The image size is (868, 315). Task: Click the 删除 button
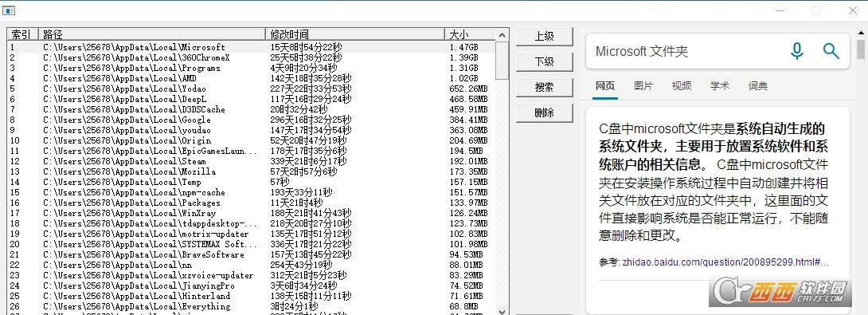(x=544, y=113)
